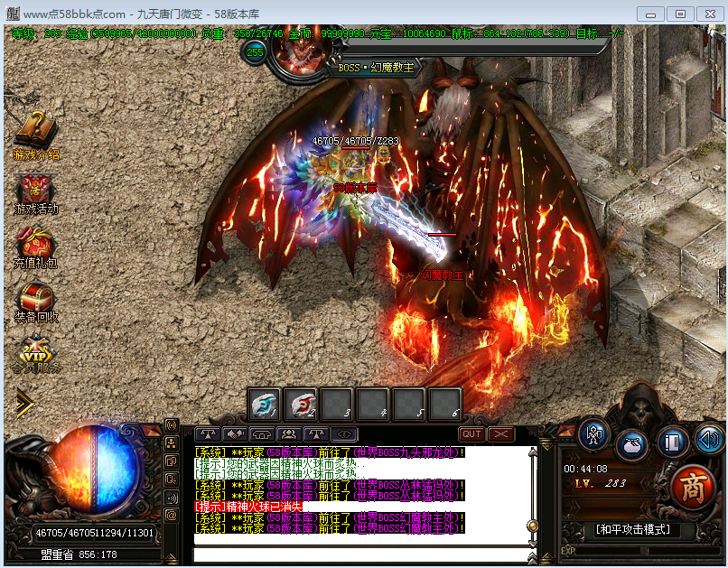Expand the left side menu arrow
The image size is (728, 568).
(24, 403)
